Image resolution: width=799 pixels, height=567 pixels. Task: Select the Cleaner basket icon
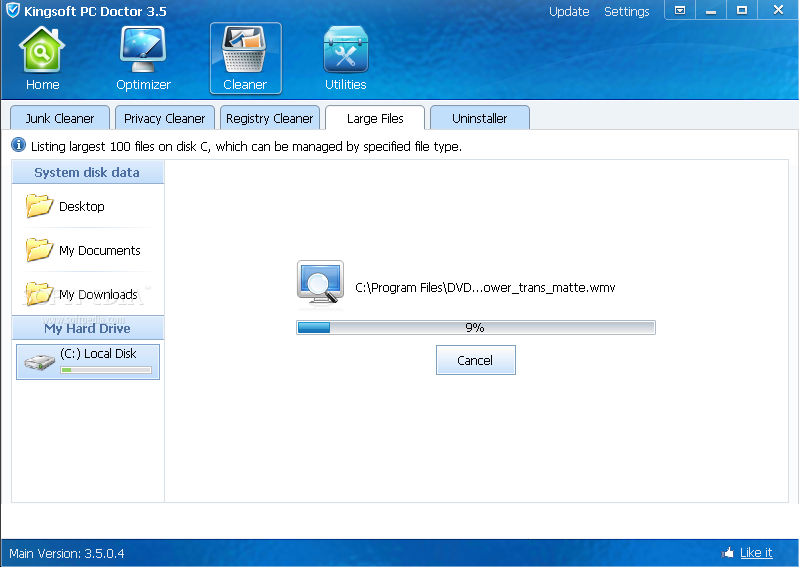pyautogui.click(x=245, y=50)
